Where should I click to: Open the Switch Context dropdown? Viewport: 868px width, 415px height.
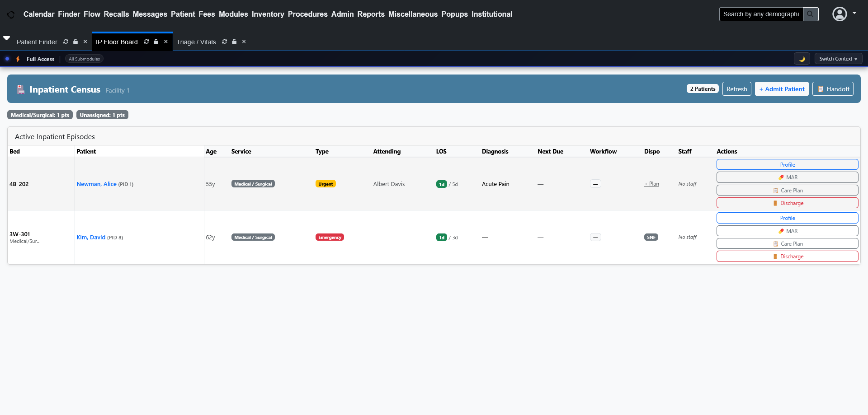tap(838, 59)
